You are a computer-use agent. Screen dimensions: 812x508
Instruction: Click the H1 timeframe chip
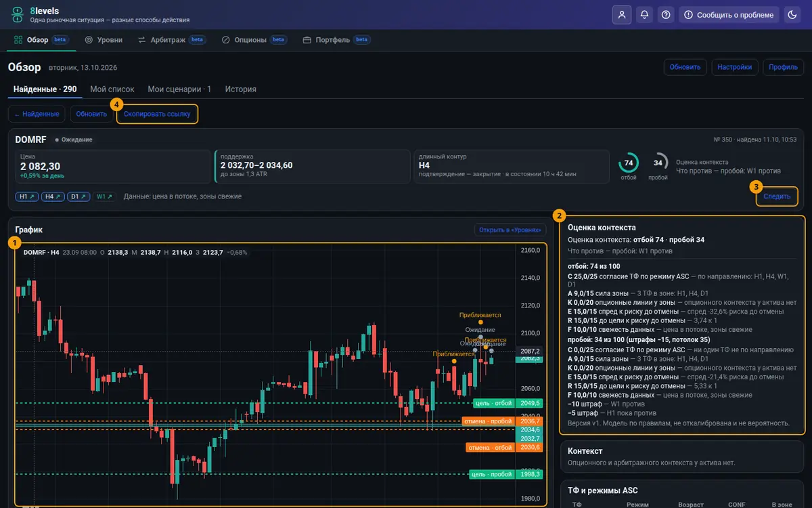pyautogui.click(x=27, y=196)
